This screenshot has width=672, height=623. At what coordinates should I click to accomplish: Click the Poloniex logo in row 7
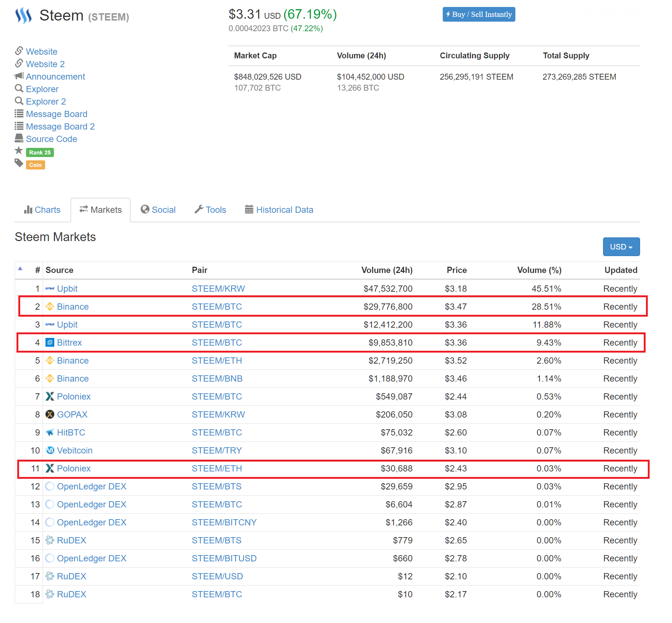coord(50,397)
